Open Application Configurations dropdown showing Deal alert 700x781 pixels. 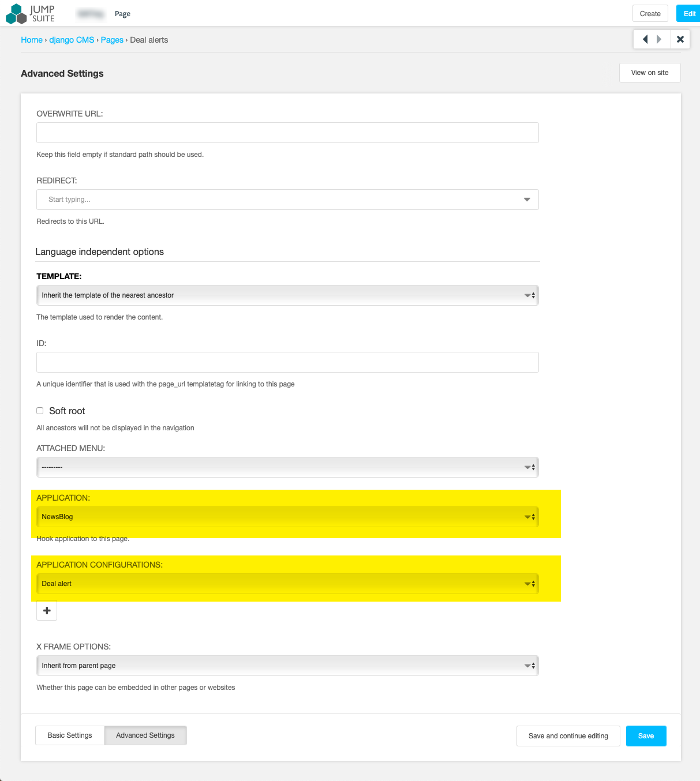click(x=287, y=584)
